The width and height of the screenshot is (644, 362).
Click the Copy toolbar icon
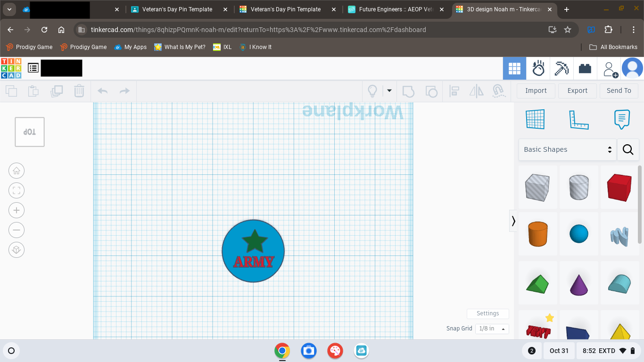pos(11,91)
